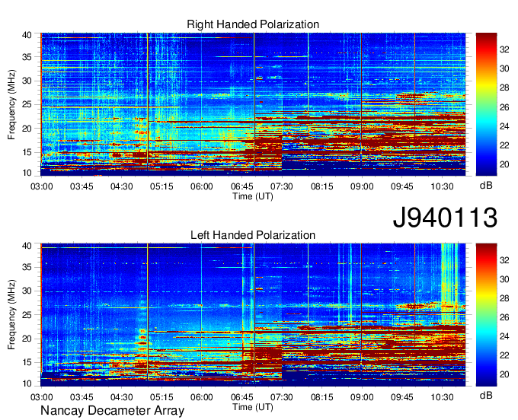Click the 07:30 time tick of Right Handed plot
The height and width of the screenshot is (420, 518).
[282, 186]
